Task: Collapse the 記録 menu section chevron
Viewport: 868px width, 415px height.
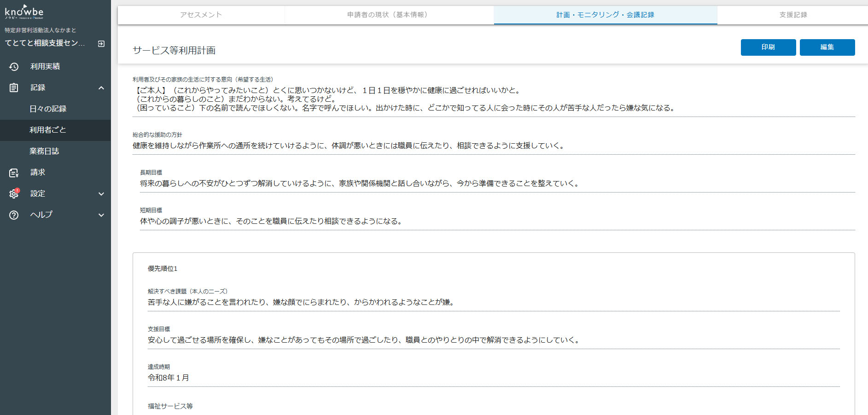Action: (101, 88)
